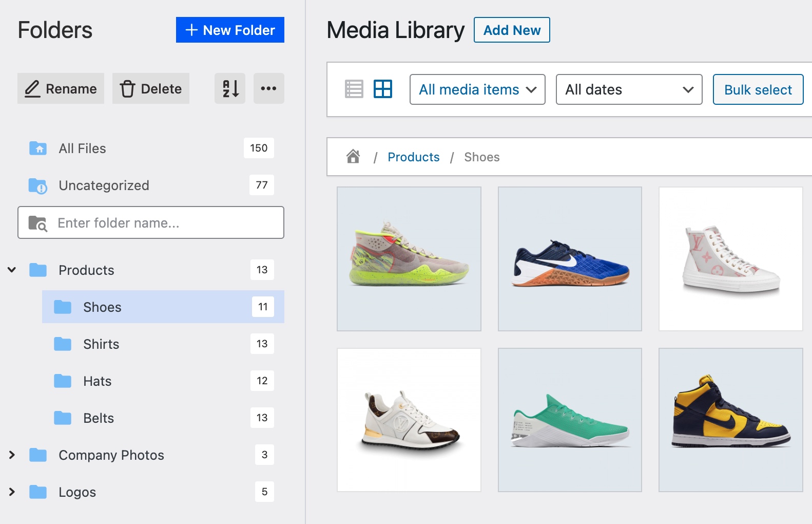812x524 pixels.
Task: Open the All dates filter dropdown
Action: (629, 89)
